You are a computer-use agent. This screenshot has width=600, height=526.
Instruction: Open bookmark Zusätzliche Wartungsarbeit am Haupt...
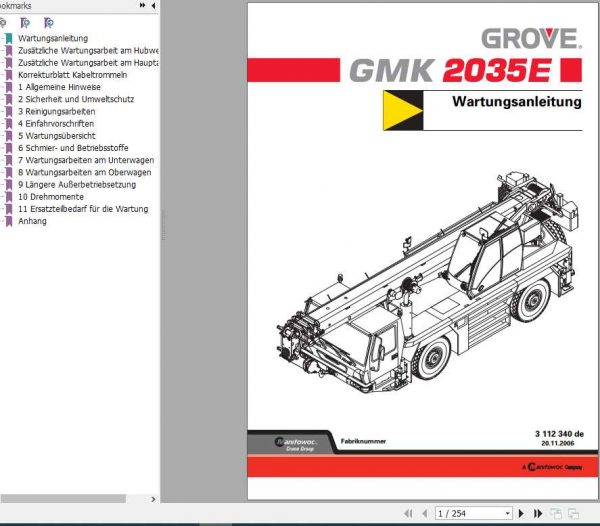point(88,63)
